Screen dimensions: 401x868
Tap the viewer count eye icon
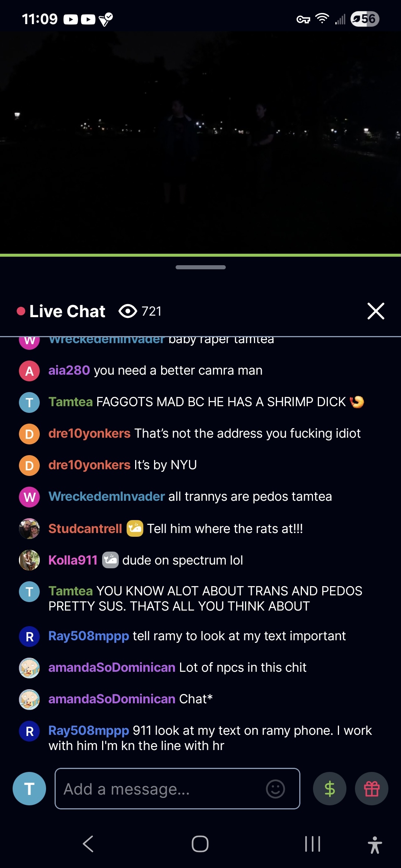(x=128, y=311)
